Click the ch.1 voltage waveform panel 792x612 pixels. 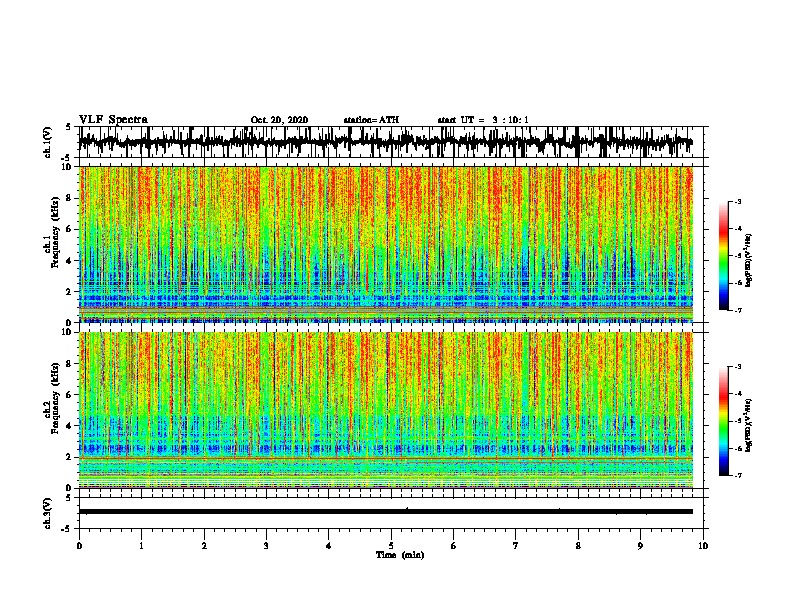point(390,142)
